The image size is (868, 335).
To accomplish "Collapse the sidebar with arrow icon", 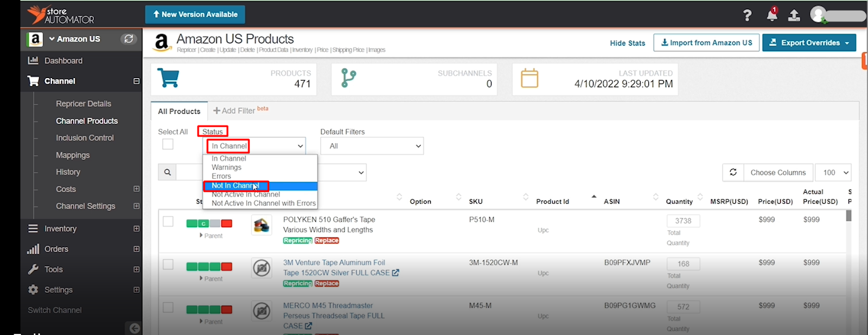I will [134, 328].
